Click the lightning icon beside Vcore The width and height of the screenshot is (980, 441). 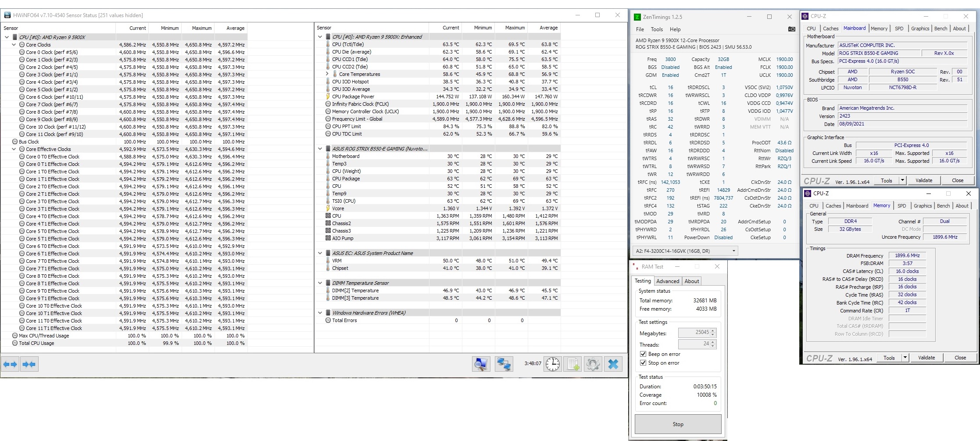pyautogui.click(x=328, y=208)
